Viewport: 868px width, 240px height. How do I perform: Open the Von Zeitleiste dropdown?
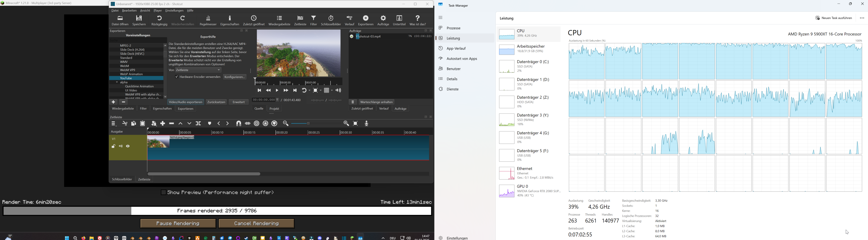[x=198, y=70]
